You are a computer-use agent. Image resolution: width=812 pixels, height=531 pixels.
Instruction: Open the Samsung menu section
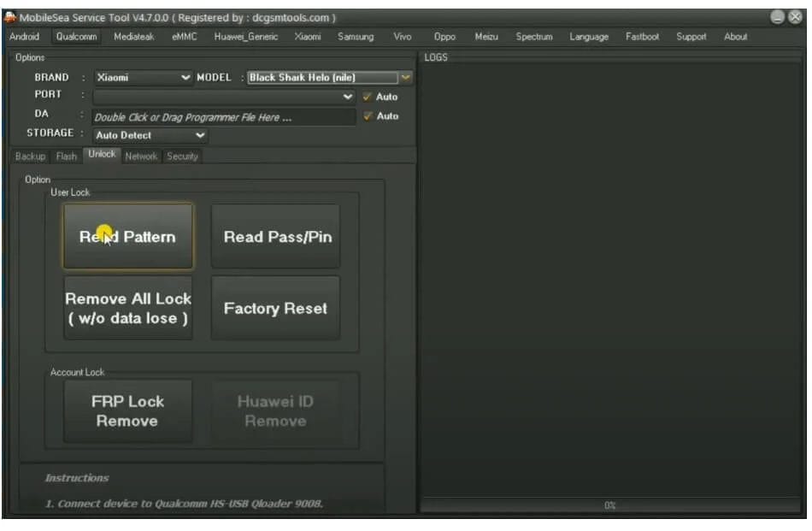[356, 37]
